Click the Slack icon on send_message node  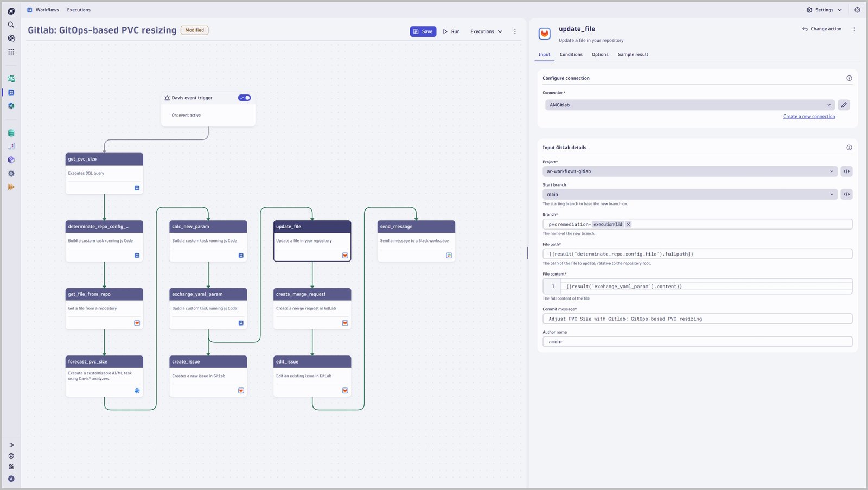pos(449,255)
